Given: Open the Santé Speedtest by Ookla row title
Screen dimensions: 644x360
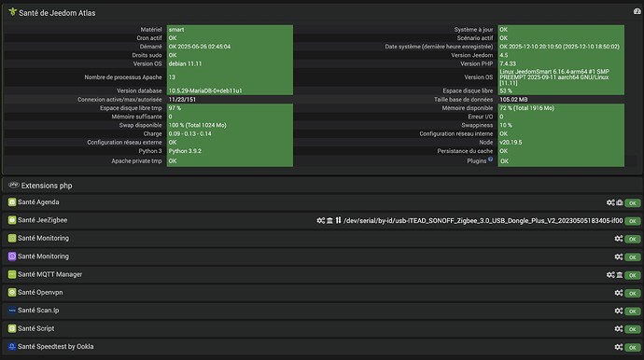Looking at the screenshot, I should tap(55, 346).
